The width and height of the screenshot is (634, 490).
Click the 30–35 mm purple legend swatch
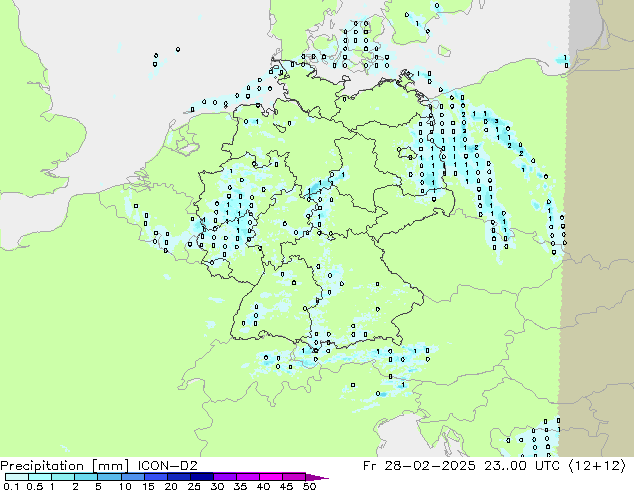(x=224, y=477)
